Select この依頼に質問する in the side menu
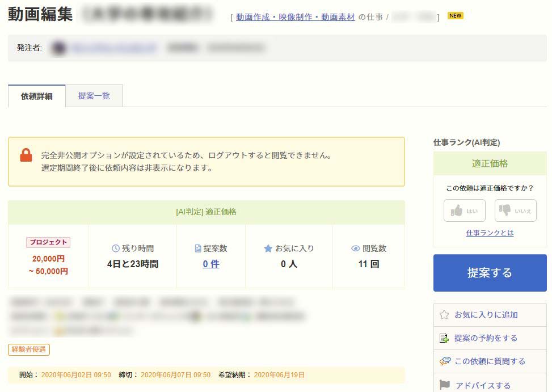This screenshot has height=392, width=552. (x=490, y=361)
